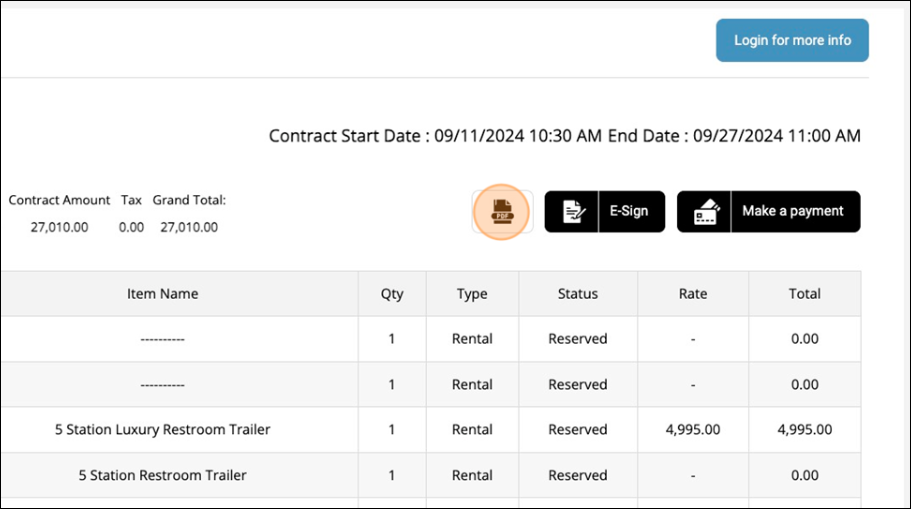Click the 4,995.00 rate cell
The width and height of the screenshot is (911, 509).
(x=692, y=430)
